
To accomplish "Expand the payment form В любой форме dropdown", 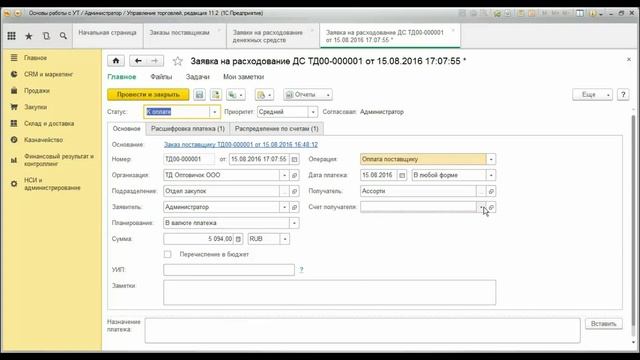I will (x=491, y=175).
